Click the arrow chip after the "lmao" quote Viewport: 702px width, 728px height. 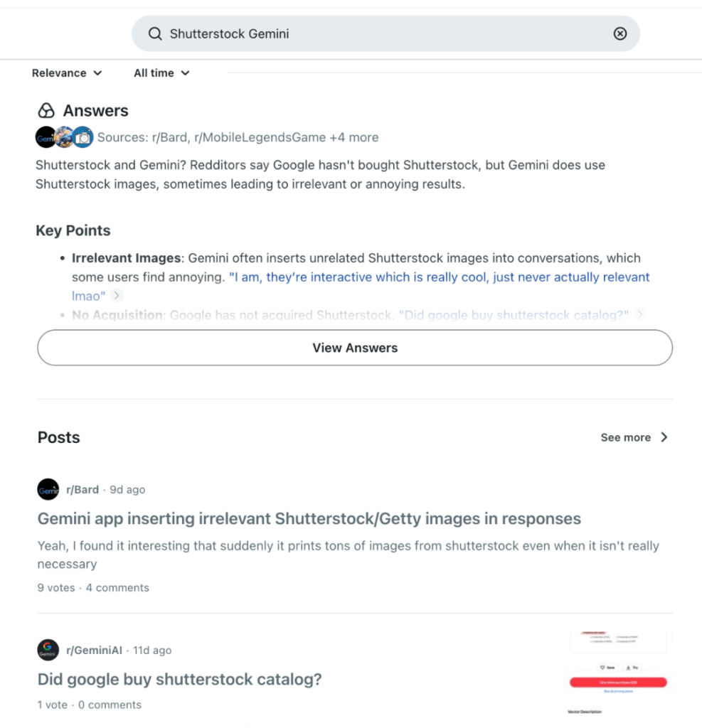pos(117,296)
